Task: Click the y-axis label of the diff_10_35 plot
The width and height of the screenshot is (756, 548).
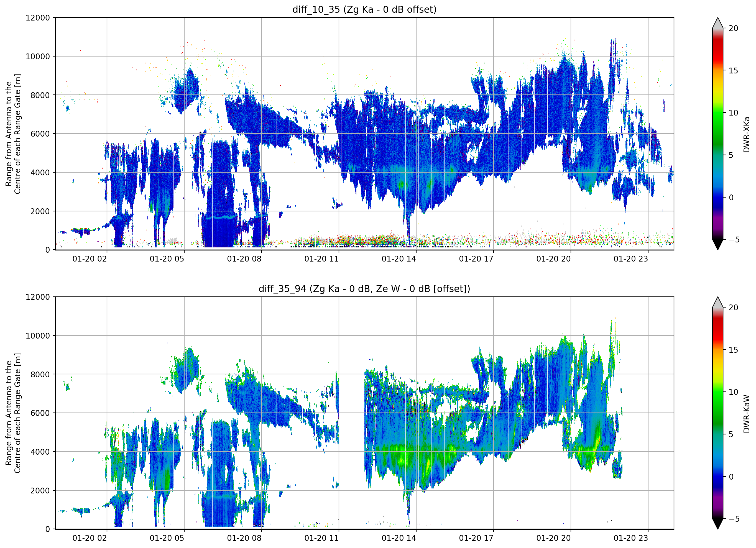Action: 13,134
